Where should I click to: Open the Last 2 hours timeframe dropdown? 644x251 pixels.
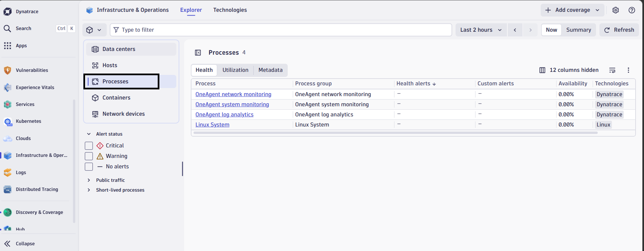click(481, 30)
